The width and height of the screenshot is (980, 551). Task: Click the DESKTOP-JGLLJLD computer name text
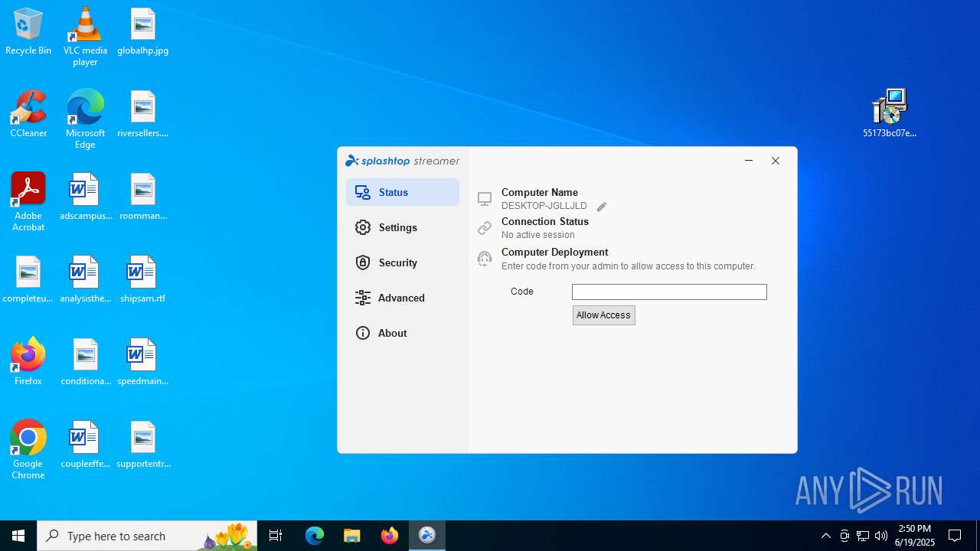point(544,206)
